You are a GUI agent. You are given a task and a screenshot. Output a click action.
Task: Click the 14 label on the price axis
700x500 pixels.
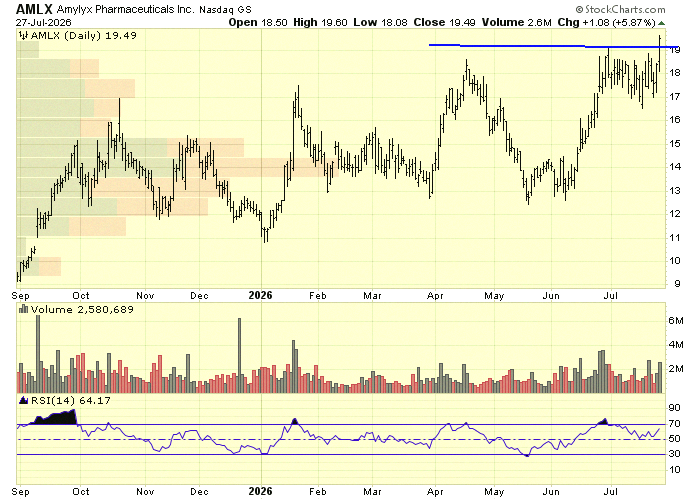point(675,167)
